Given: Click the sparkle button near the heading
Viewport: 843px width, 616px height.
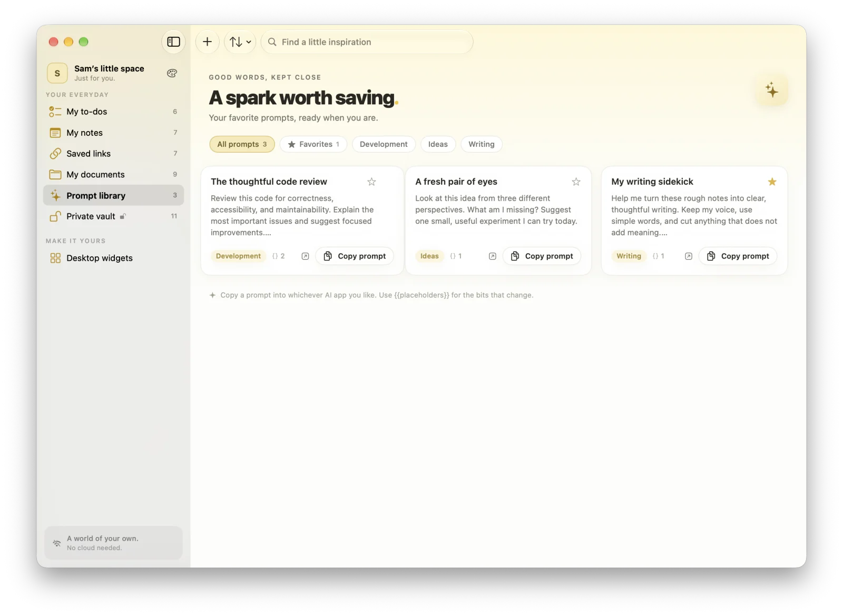Looking at the screenshot, I should 772,90.
